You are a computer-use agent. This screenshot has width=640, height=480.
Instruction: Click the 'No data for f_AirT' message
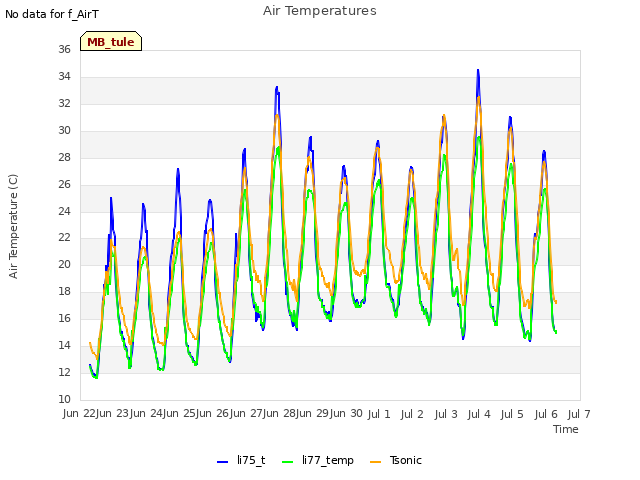(x=52, y=14)
